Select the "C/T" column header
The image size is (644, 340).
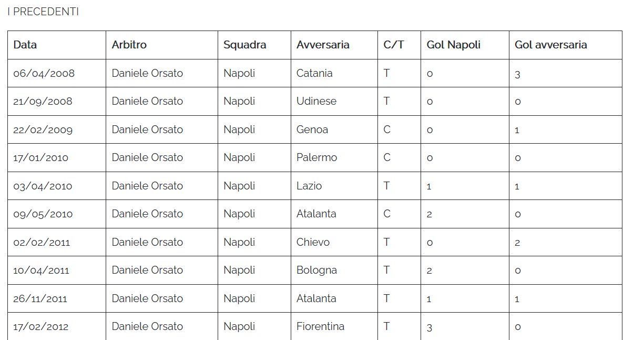tap(394, 45)
